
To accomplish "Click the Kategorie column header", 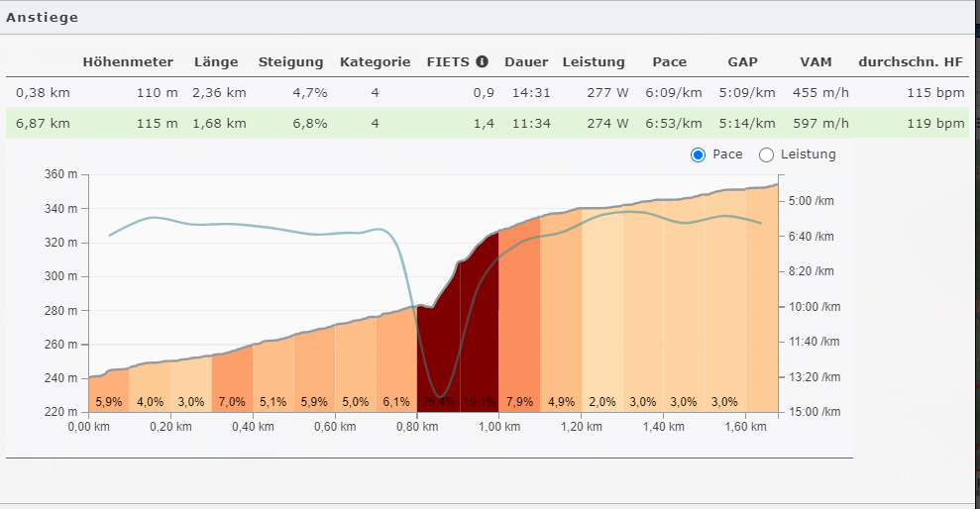I will coord(375,61).
